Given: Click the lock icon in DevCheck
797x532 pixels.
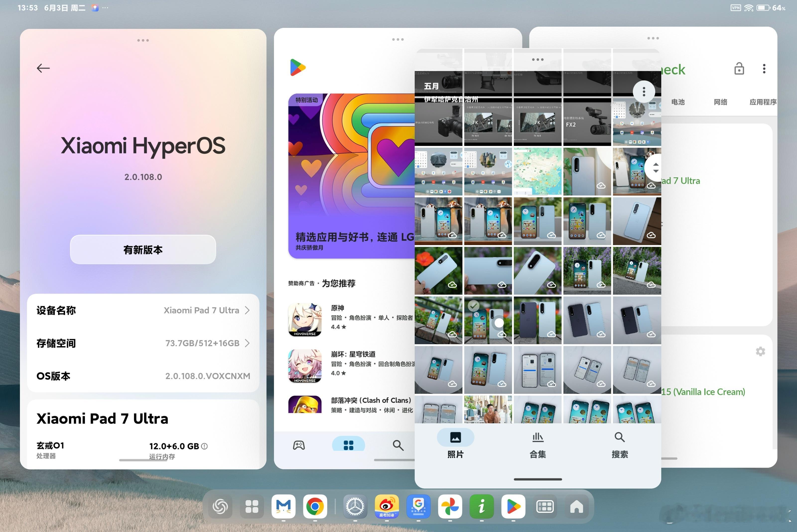Looking at the screenshot, I should (x=739, y=69).
